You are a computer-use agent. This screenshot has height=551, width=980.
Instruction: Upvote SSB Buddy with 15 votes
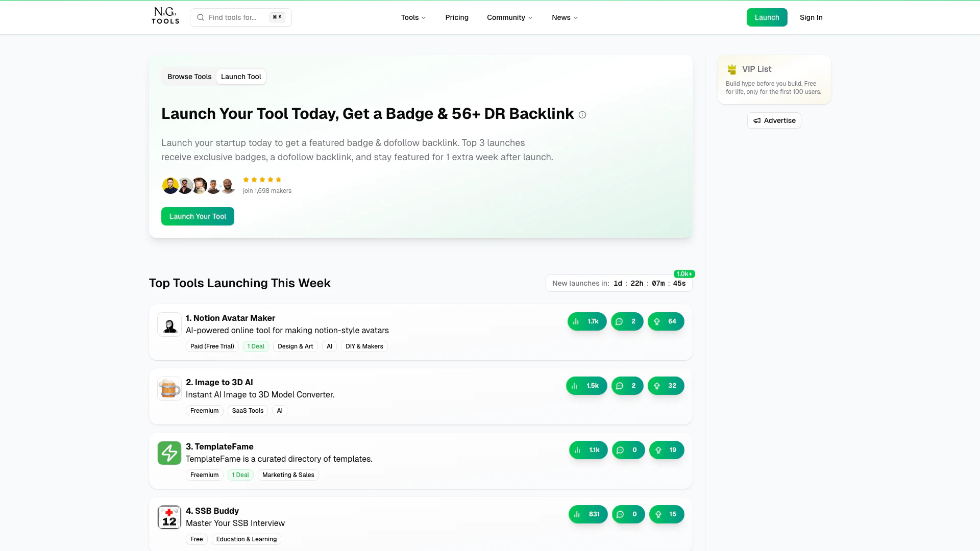click(x=666, y=514)
